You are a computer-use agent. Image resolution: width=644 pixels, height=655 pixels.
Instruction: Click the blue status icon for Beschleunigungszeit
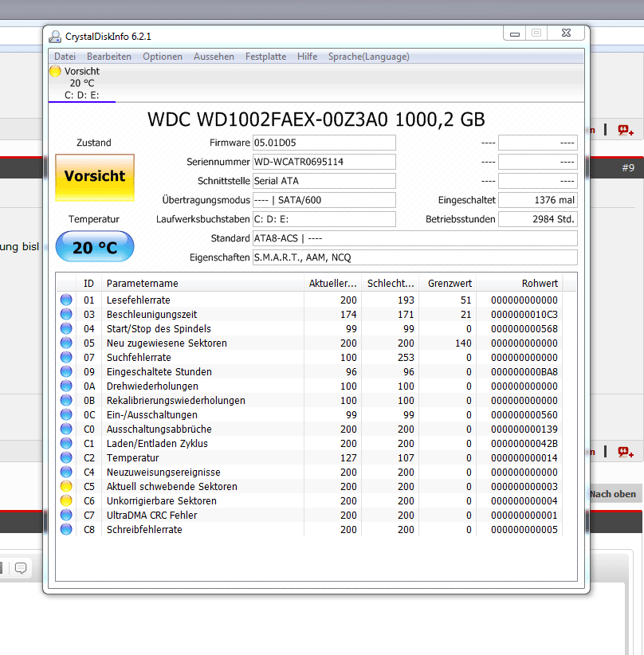66,314
